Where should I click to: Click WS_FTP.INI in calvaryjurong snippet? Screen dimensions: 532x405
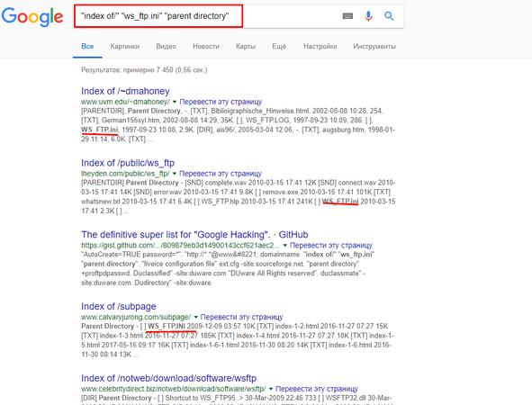(167, 327)
